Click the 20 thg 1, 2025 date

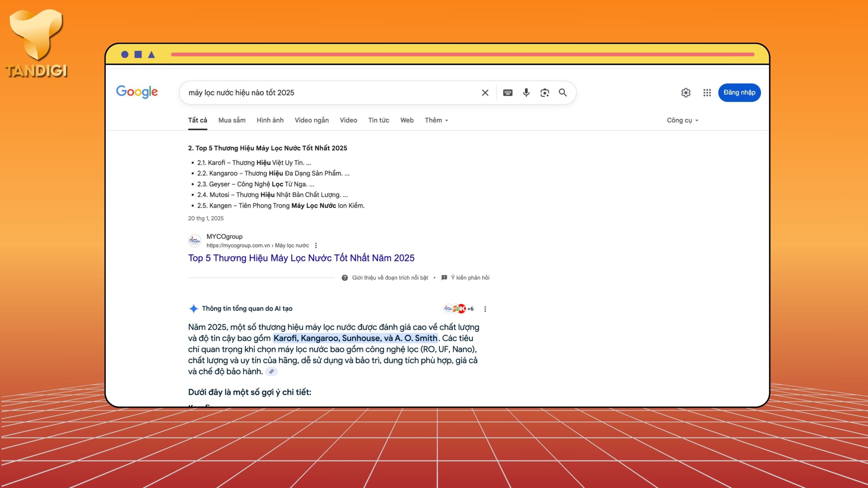tap(206, 218)
